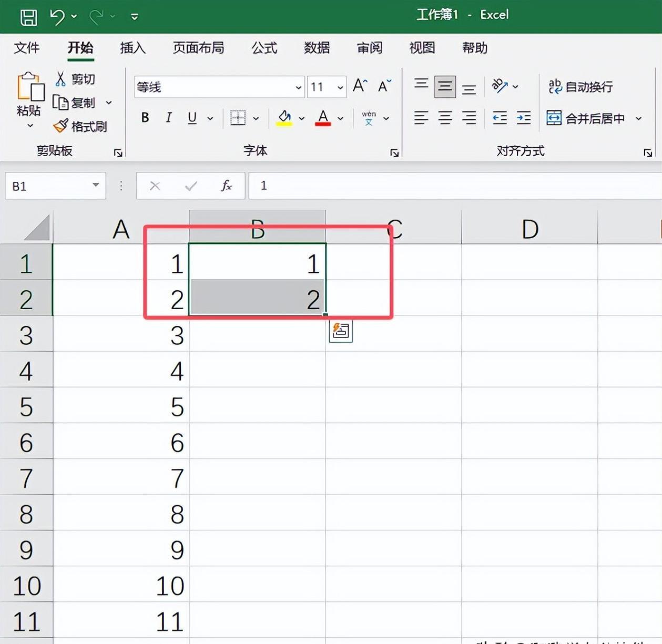Toggle 自动换行 wrap text
Image resolution: width=662 pixels, height=644 pixels.
click(580, 86)
